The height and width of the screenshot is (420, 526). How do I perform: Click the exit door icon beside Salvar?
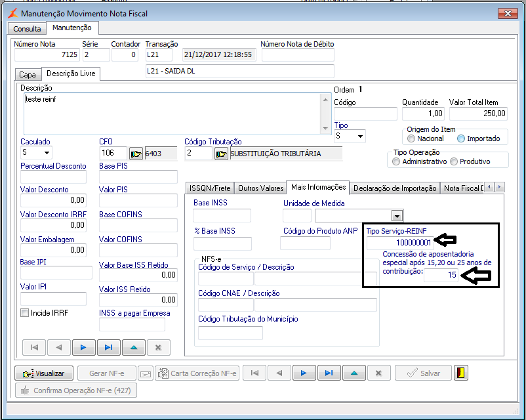(x=462, y=373)
